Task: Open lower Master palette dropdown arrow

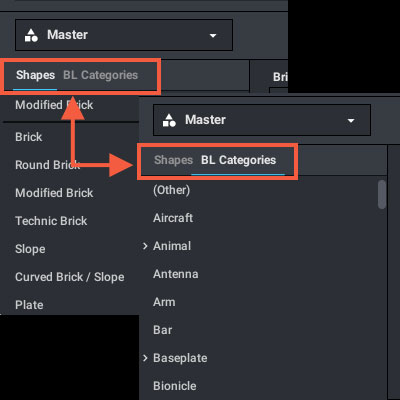Action: [351, 121]
